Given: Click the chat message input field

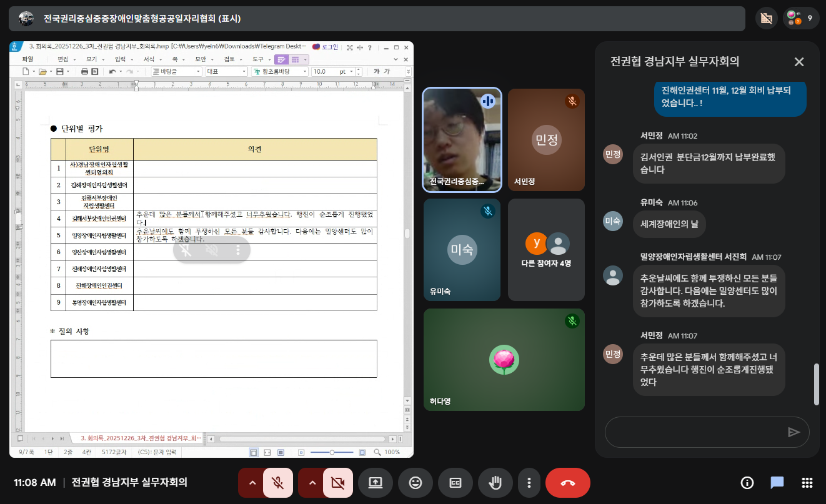Looking at the screenshot, I should (694, 432).
